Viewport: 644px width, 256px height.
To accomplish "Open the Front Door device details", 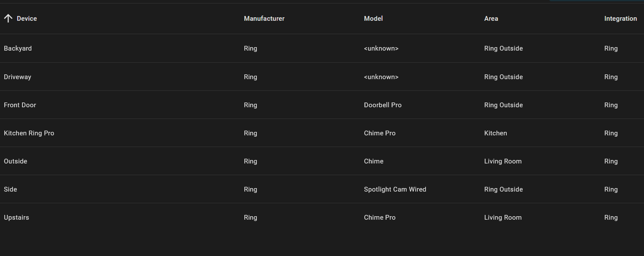I will click(x=20, y=105).
